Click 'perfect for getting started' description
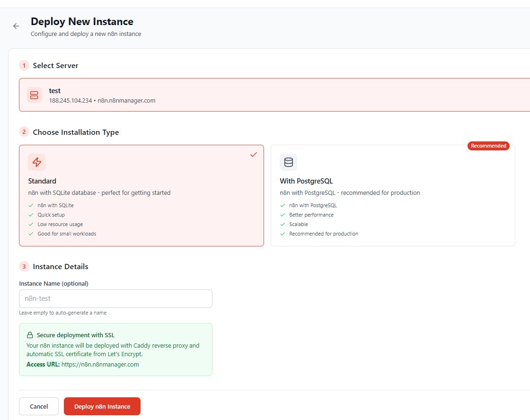Screen dimensions: 530x420 136,192
